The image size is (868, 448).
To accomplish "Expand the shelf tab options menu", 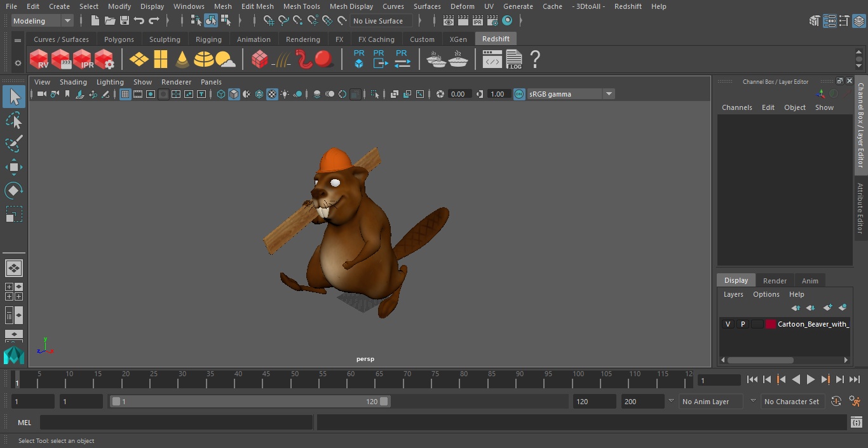I will point(18,41).
